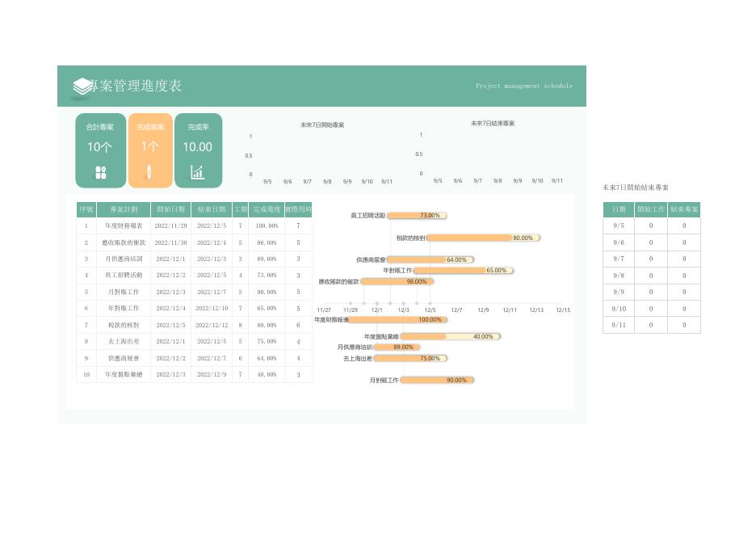
Task: Select the 100.00% progress cell in table
Action: (x=267, y=225)
